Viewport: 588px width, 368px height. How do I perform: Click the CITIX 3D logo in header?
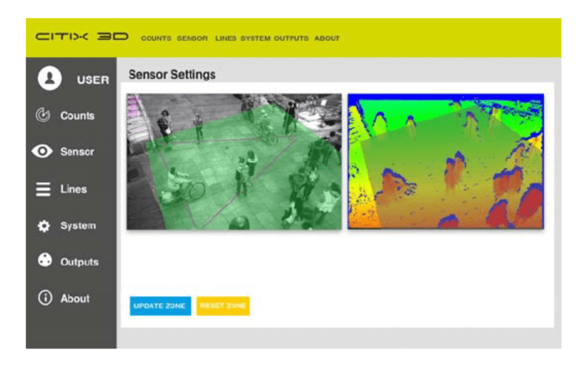click(82, 38)
